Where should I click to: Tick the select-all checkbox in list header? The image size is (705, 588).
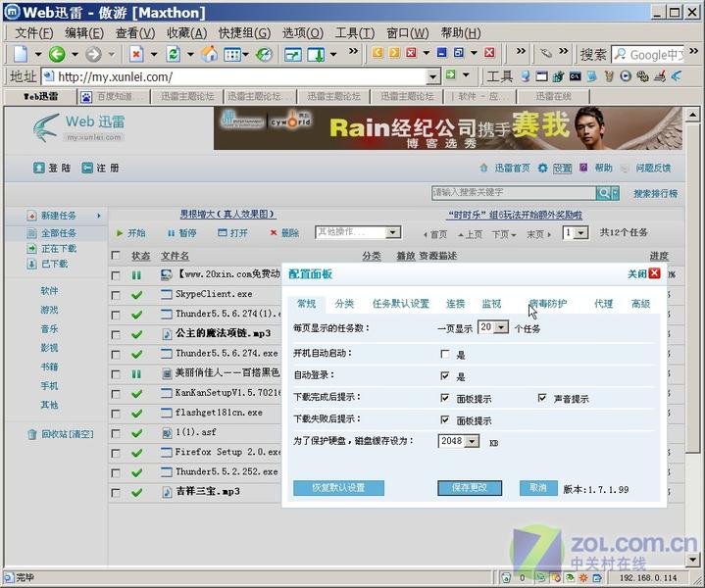pos(116,256)
